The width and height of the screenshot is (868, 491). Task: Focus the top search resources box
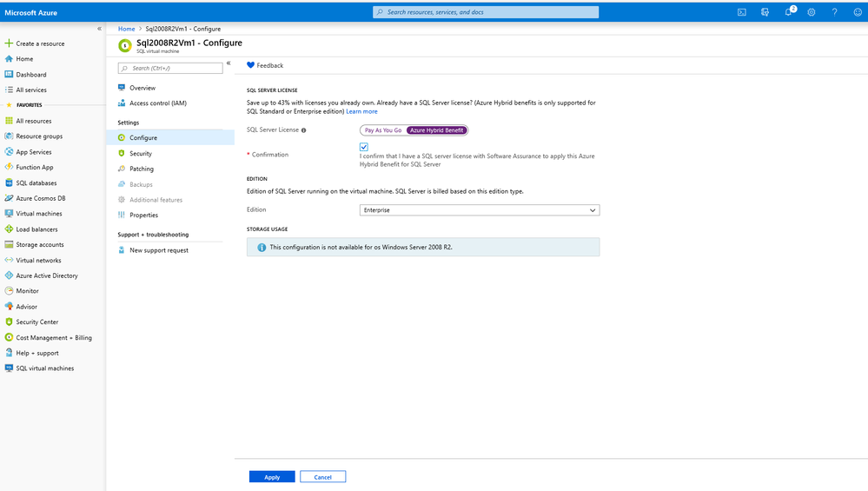pos(486,12)
